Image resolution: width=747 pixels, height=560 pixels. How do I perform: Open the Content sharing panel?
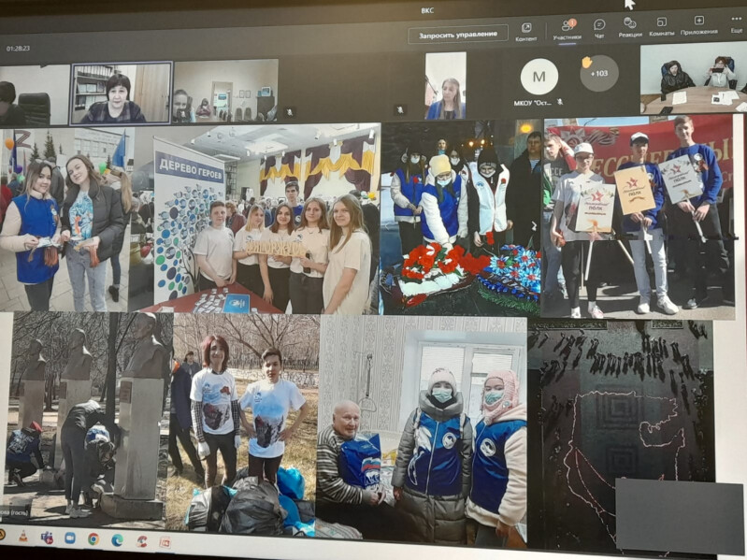[x=525, y=31]
